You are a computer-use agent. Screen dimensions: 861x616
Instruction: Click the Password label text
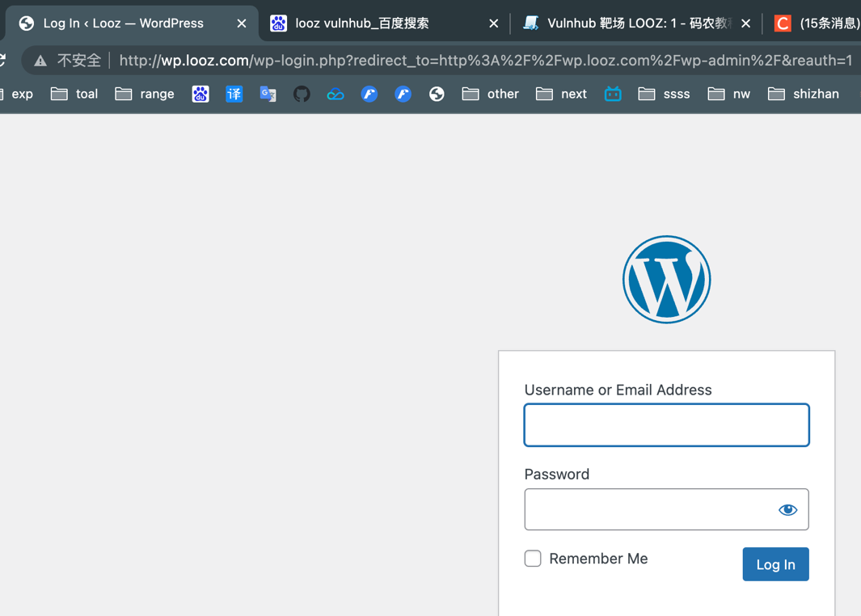557,475
